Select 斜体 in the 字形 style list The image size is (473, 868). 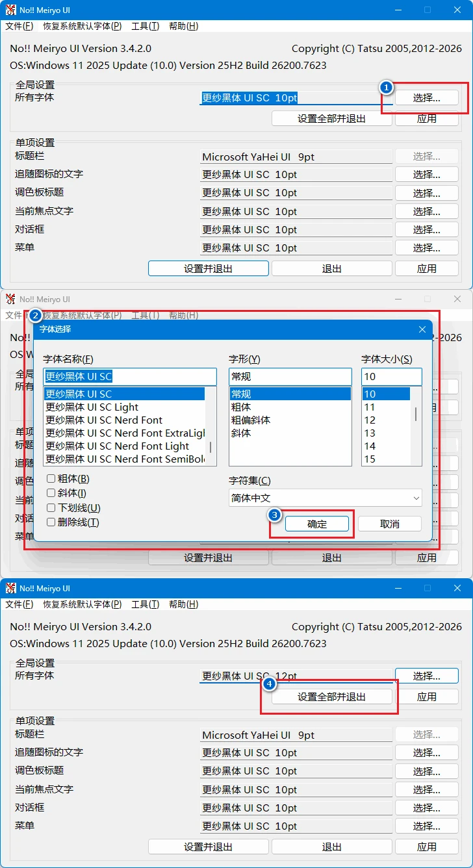coord(290,433)
